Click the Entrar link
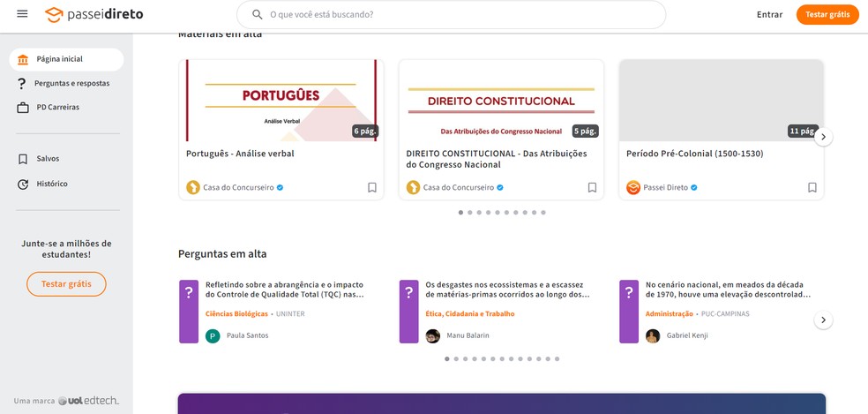868x414 pixels. [x=769, y=14]
